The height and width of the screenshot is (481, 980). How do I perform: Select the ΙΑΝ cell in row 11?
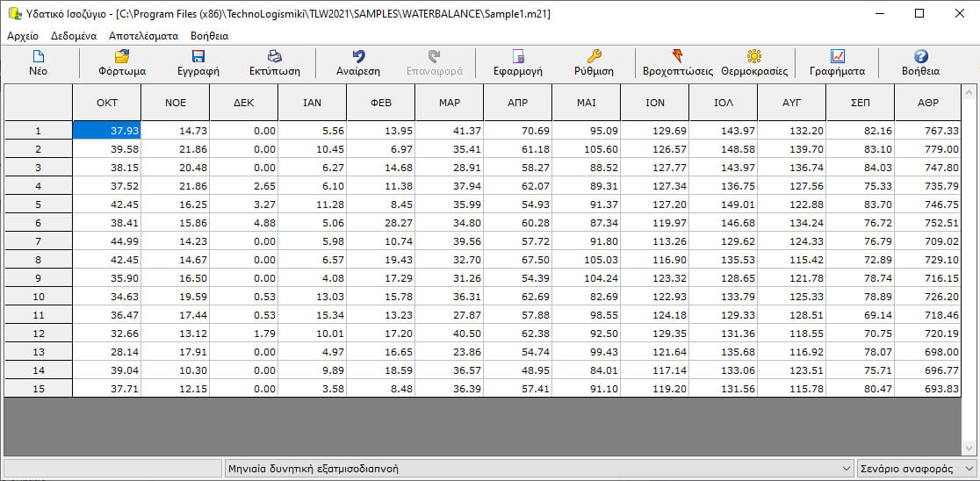pyautogui.click(x=312, y=313)
